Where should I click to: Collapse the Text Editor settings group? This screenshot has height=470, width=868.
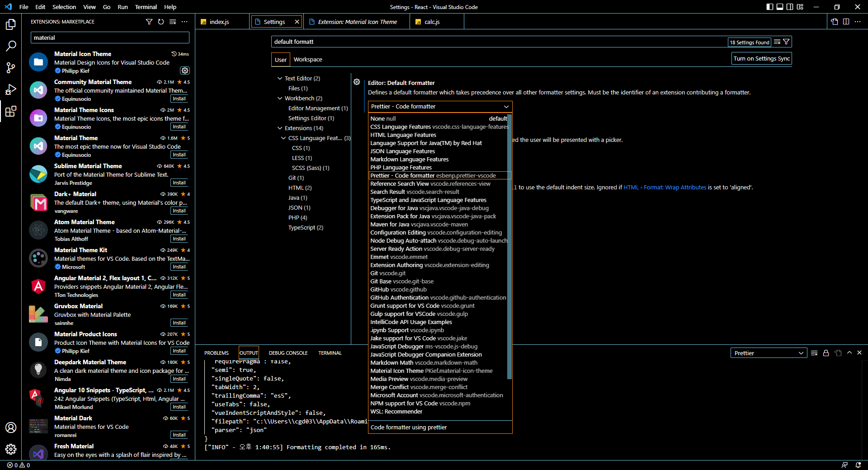[280, 79]
